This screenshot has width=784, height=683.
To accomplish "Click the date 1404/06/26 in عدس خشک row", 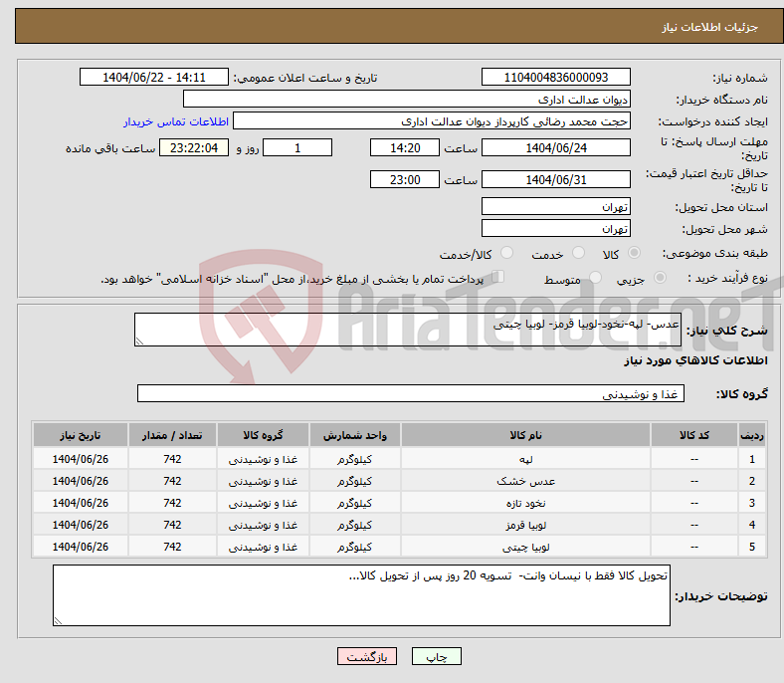I will (81, 481).
